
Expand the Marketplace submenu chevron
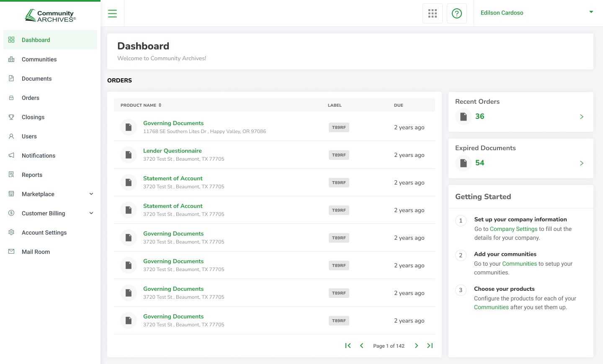pyautogui.click(x=91, y=194)
